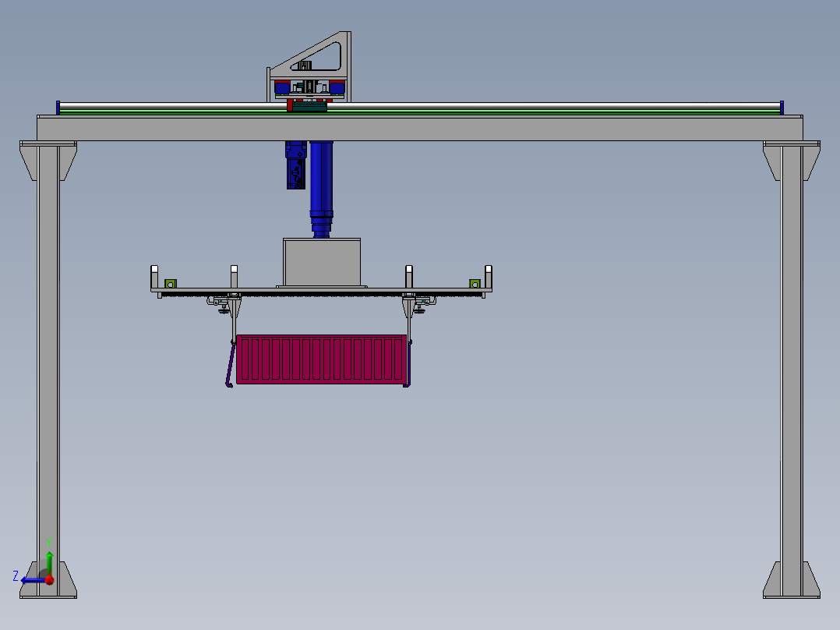Select the right column top gusset bracket
The image size is (840, 630).
[x=791, y=161]
